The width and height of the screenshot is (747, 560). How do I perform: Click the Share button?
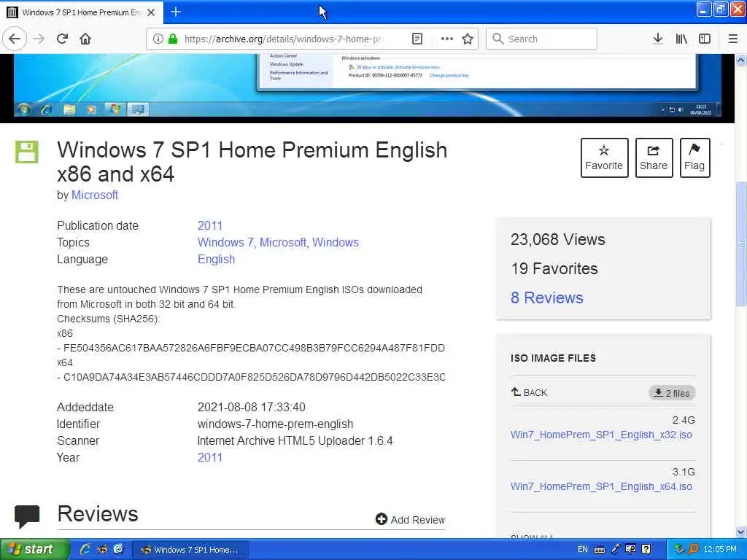pyautogui.click(x=654, y=157)
